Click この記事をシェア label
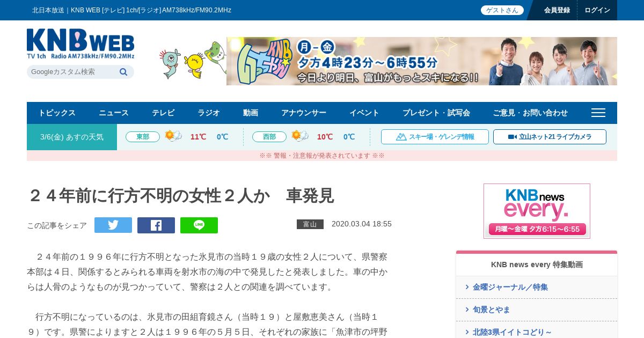The width and height of the screenshot is (644, 338). (x=57, y=225)
